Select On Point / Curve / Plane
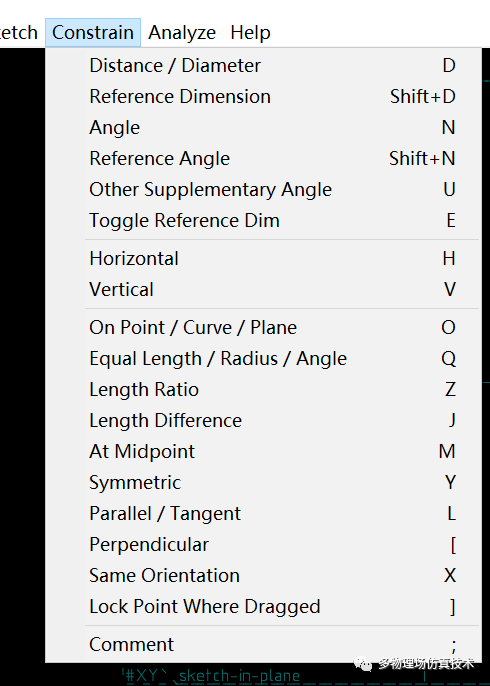This screenshot has width=490, height=686. tap(262, 328)
